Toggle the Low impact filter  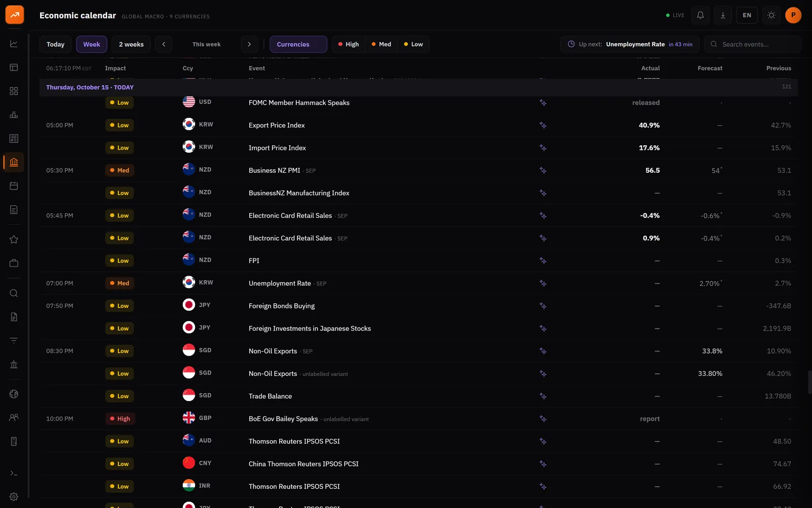click(413, 44)
